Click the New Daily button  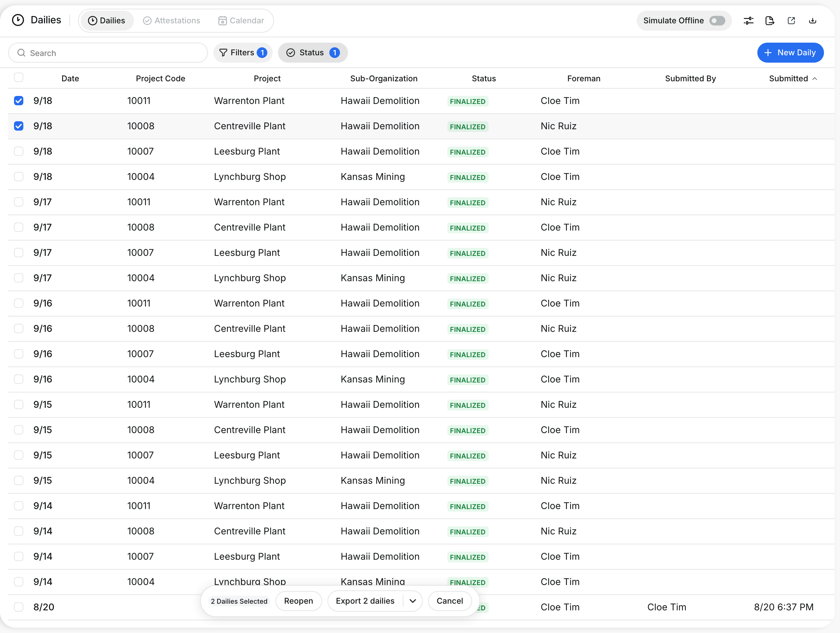[x=790, y=53]
